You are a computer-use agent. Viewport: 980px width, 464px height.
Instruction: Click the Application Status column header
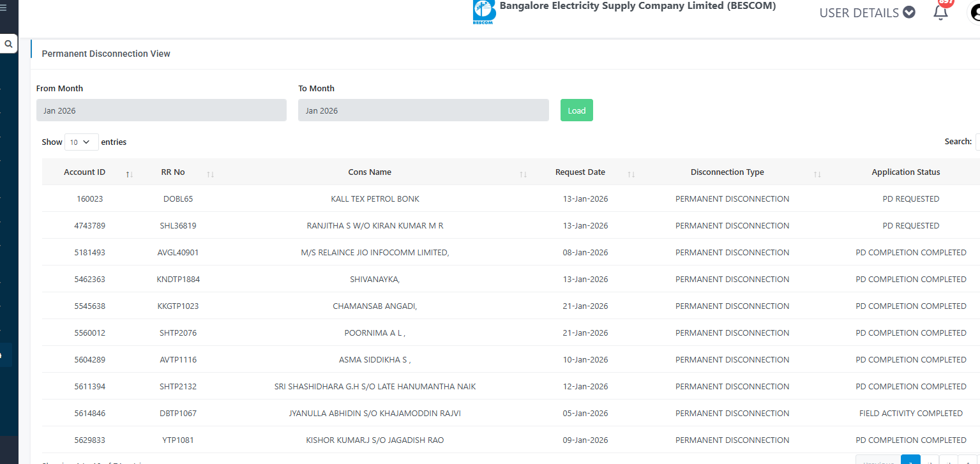pyautogui.click(x=905, y=172)
